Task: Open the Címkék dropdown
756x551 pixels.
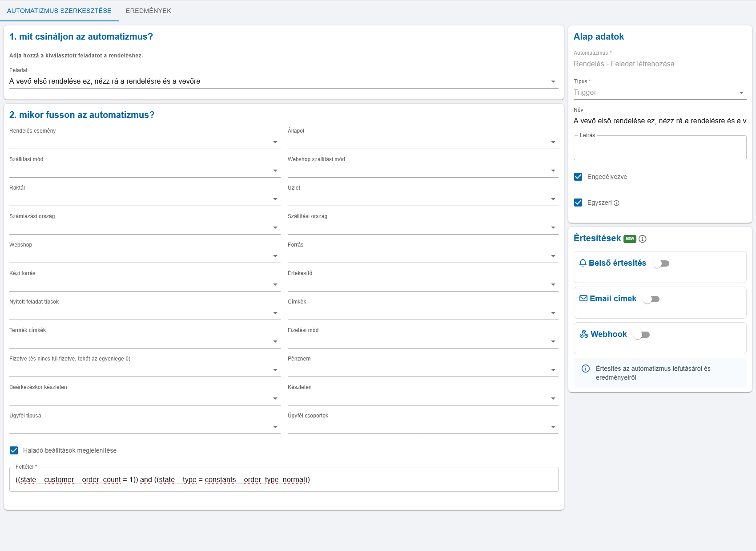Action: coord(423,313)
